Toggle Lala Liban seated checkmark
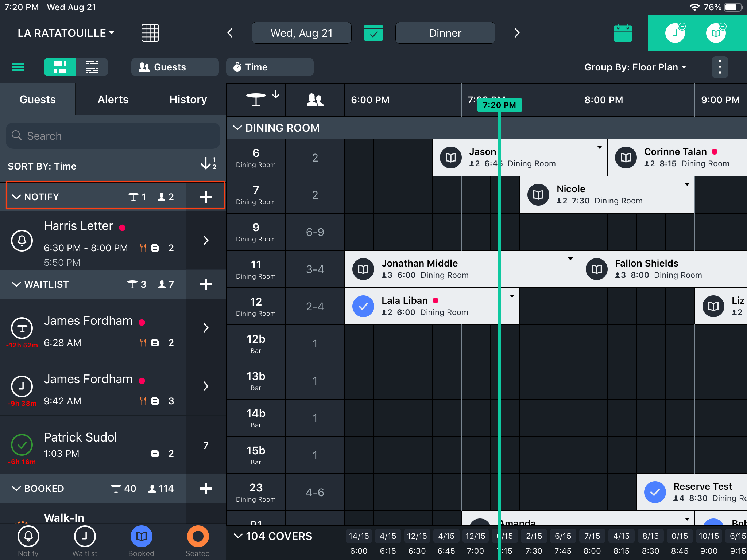This screenshot has width=747, height=560. pyautogui.click(x=363, y=306)
